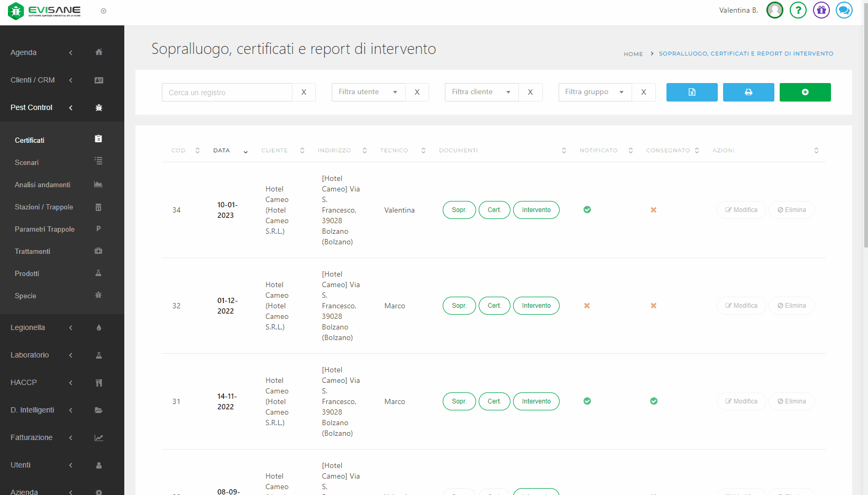Click the Cerca un registro search field

pos(227,93)
